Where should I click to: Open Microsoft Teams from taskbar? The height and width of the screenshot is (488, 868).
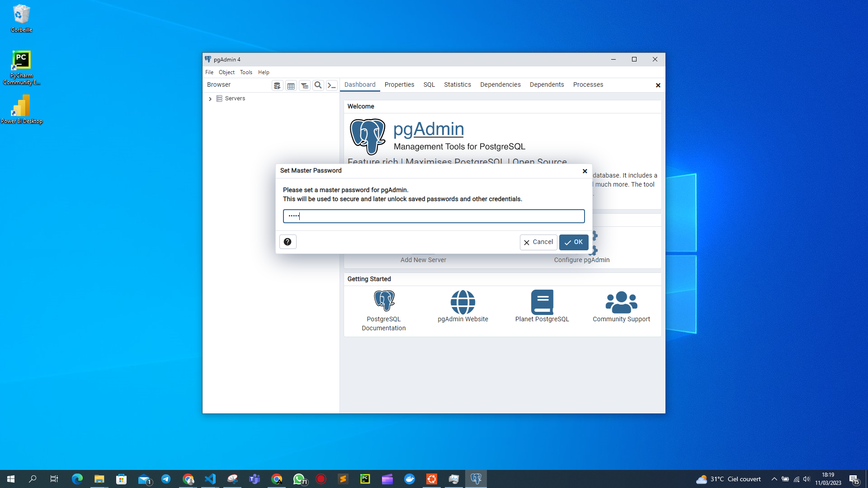tap(255, 479)
